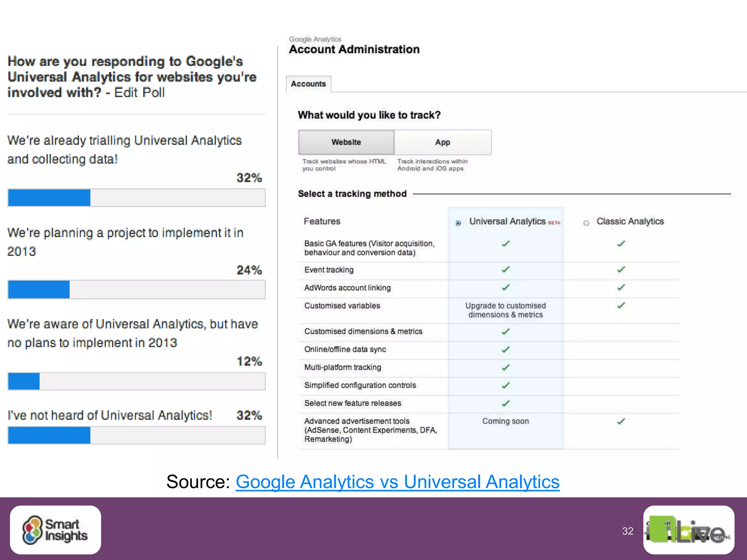
Task: Select the Universal Analytics radio button
Action: click(458, 223)
